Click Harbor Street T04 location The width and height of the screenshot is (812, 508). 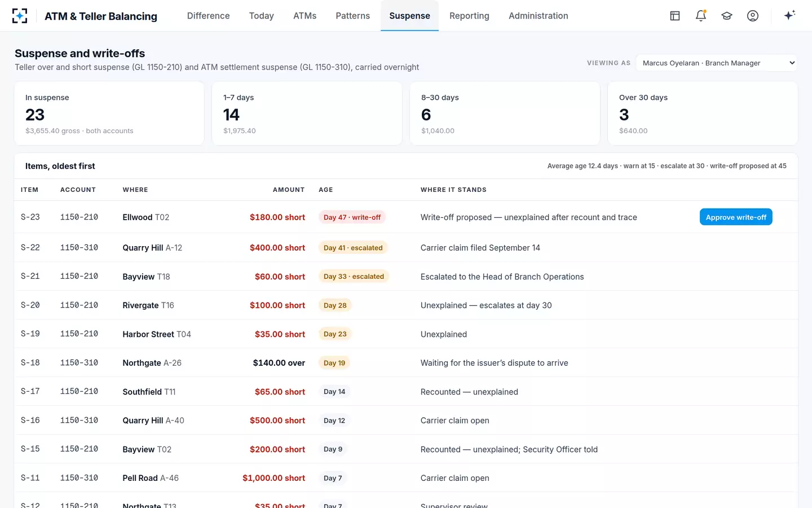[x=157, y=334]
